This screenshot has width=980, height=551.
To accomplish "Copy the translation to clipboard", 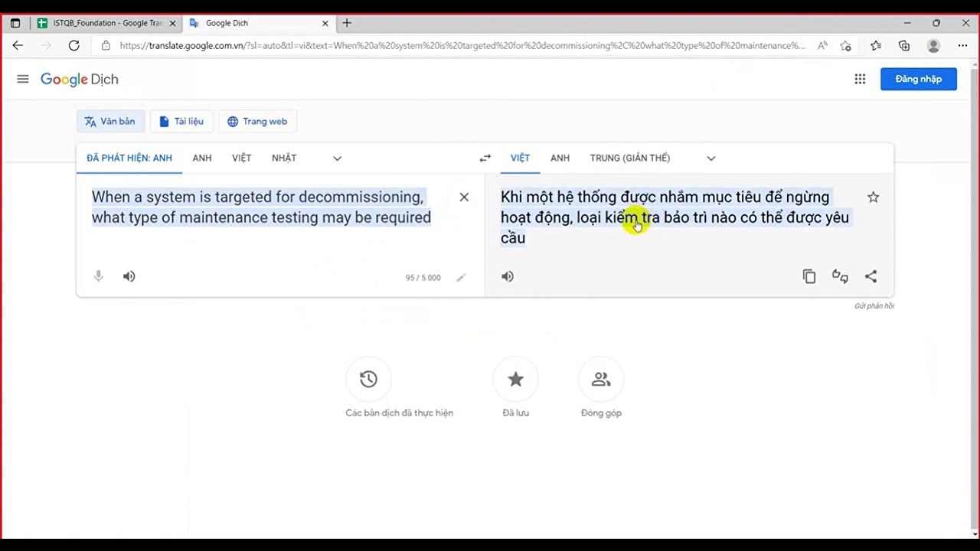I will pyautogui.click(x=809, y=276).
